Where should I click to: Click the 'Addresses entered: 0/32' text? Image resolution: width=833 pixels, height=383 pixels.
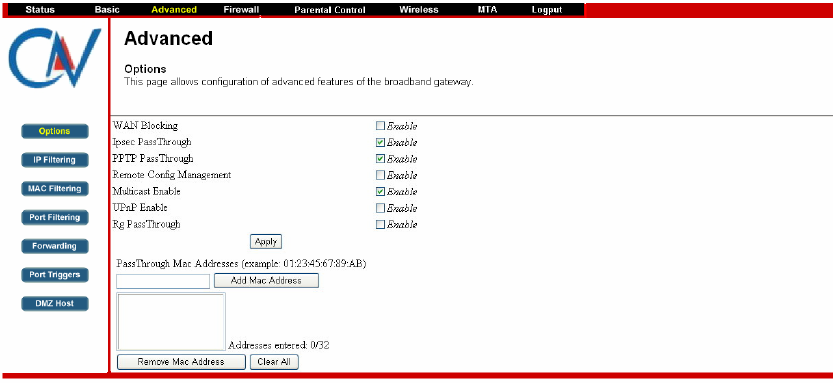[x=279, y=345]
